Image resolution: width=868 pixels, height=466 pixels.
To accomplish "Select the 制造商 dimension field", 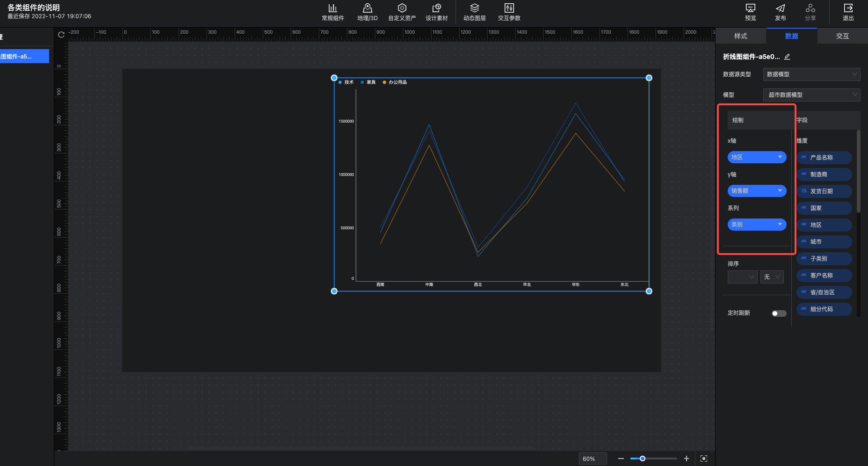I will pyautogui.click(x=824, y=175).
